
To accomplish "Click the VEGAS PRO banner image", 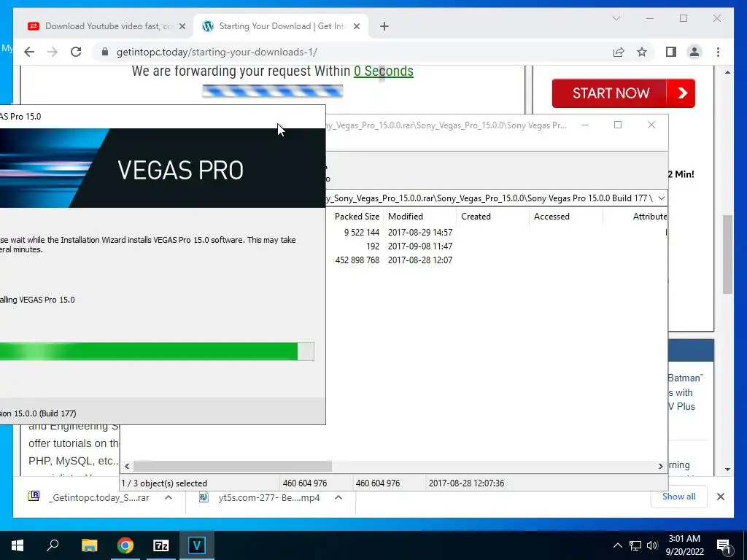I will point(163,168).
